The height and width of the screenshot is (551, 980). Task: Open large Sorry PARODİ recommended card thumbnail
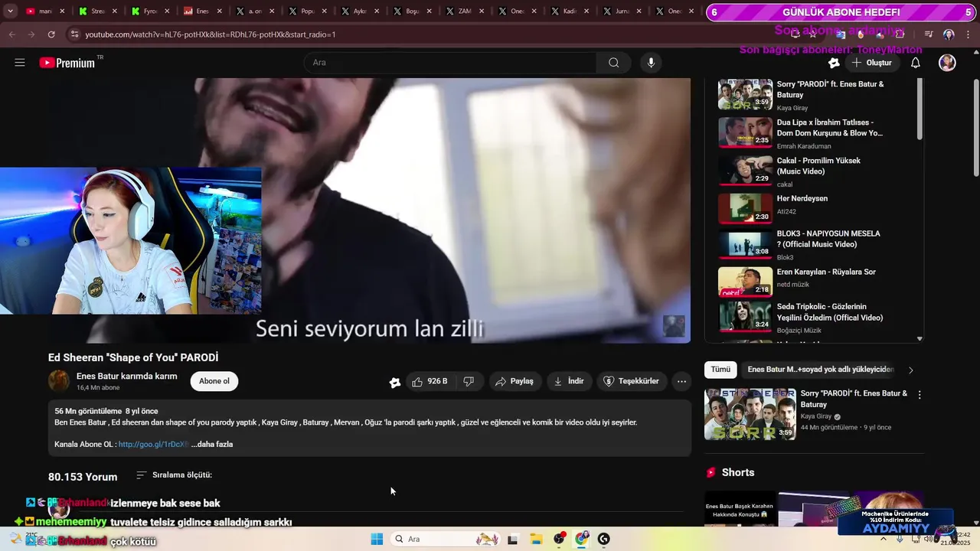[x=750, y=414]
